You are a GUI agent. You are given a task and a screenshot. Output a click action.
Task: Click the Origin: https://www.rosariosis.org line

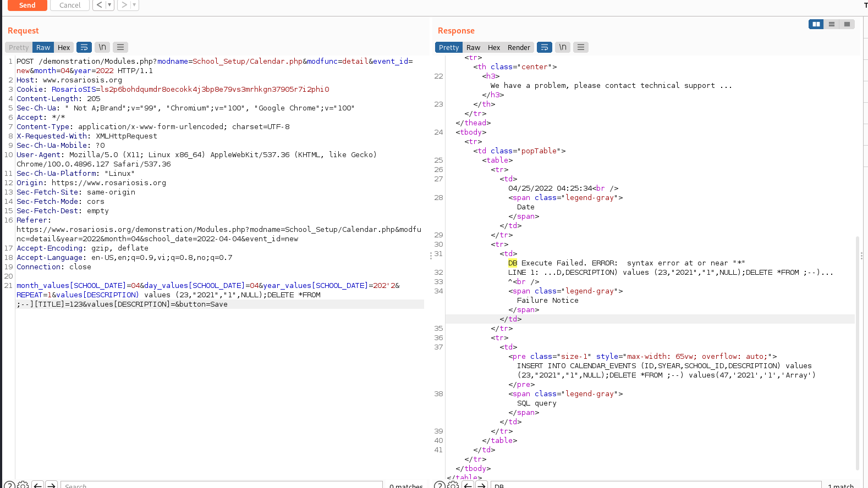(x=91, y=182)
